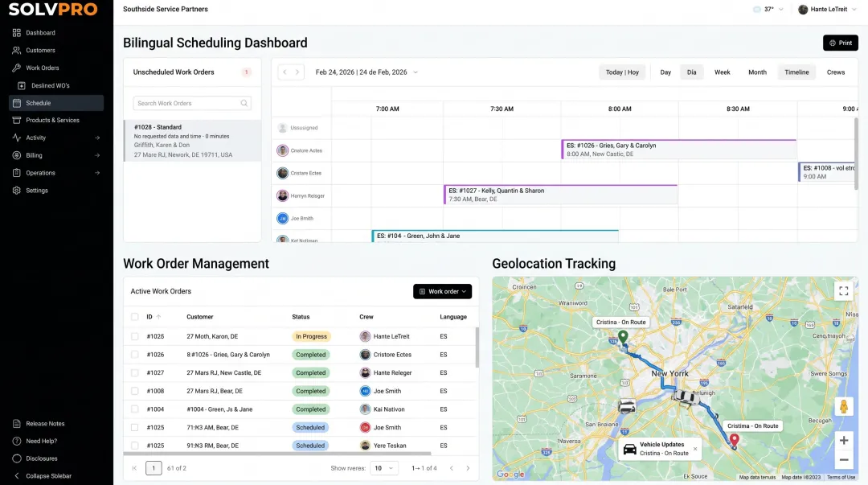
Task: Click the weather temperature icon
Action: coord(757,10)
